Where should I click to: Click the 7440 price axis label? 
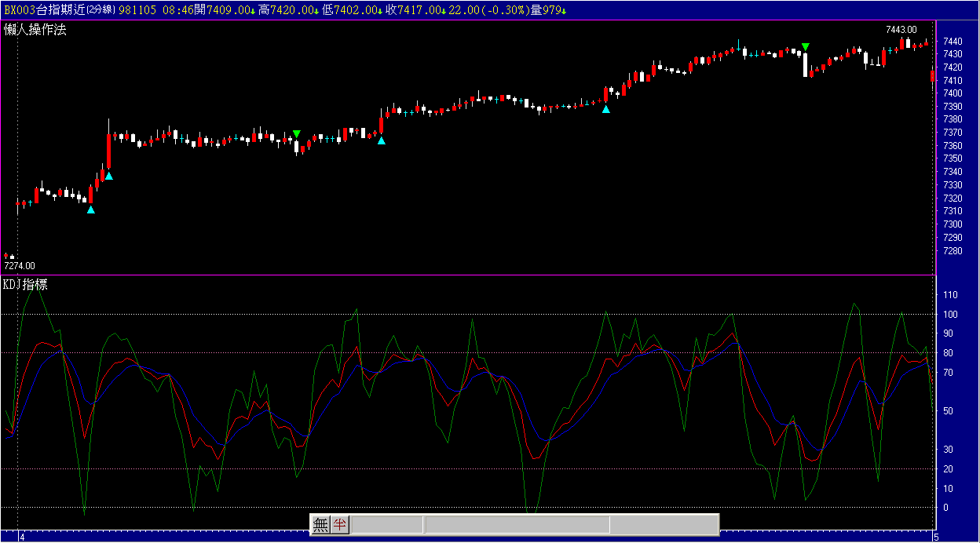click(952, 41)
